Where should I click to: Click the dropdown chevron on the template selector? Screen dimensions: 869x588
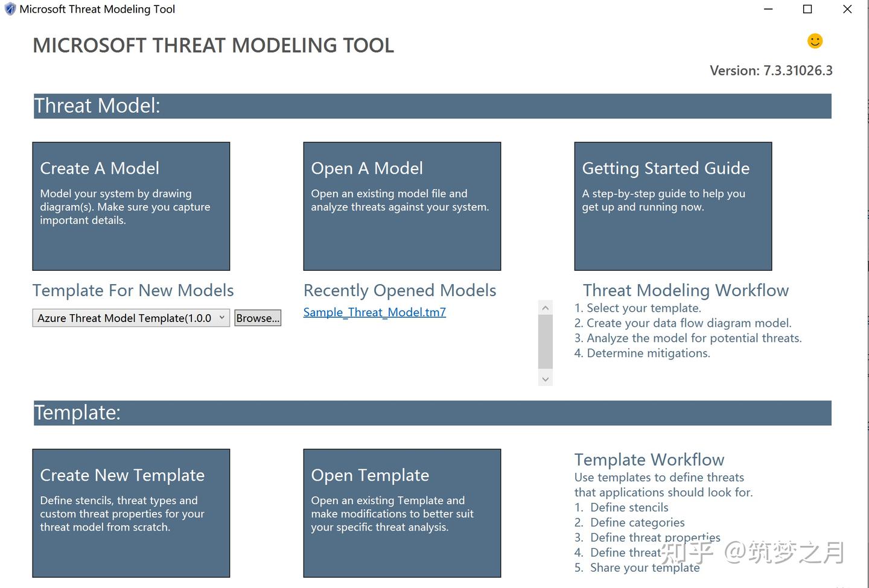(x=221, y=317)
